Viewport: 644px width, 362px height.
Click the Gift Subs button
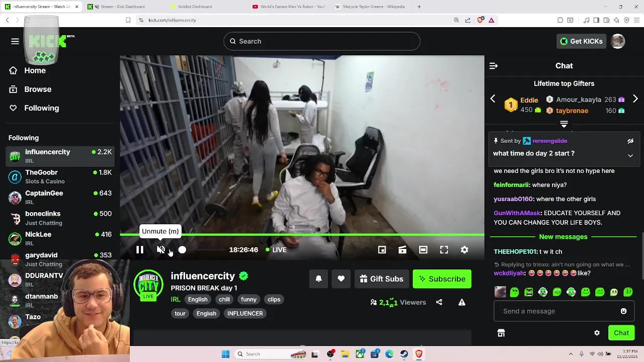tap(382, 279)
